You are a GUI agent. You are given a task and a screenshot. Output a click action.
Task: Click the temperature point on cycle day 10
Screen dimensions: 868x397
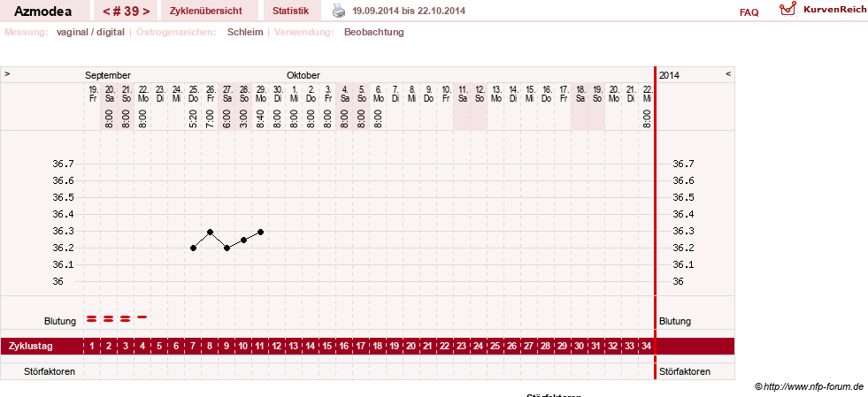243,240
